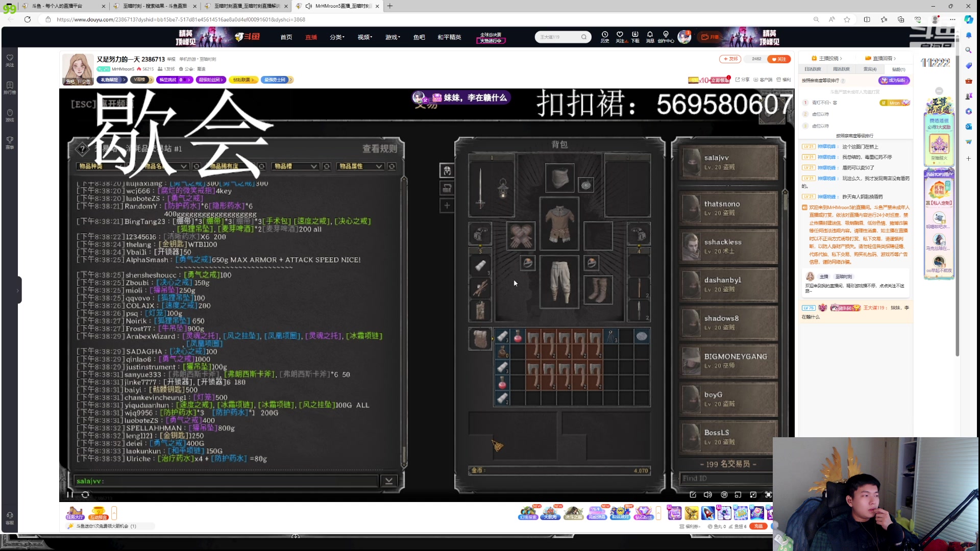The height and width of the screenshot is (551, 980).
Task: Switch to the 日活跃度 tab
Action: point(813,69)
